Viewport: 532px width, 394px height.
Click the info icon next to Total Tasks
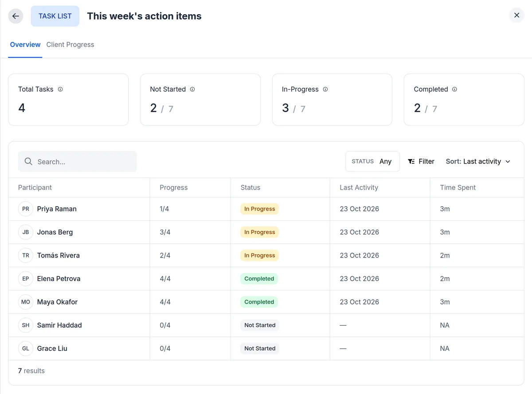point(60,89)
